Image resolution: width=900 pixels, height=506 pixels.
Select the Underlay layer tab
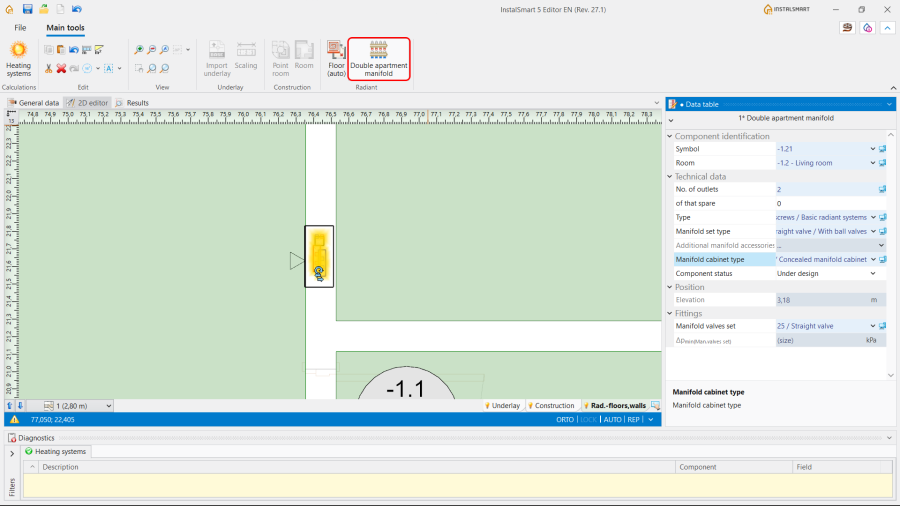(x=502, y=406)
